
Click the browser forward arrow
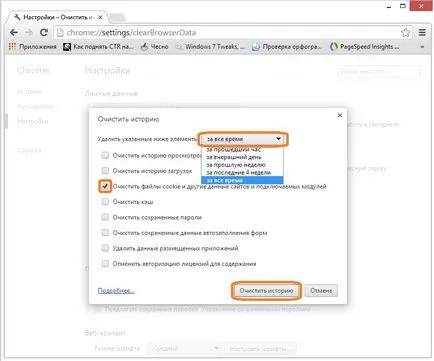coord(29,32)
